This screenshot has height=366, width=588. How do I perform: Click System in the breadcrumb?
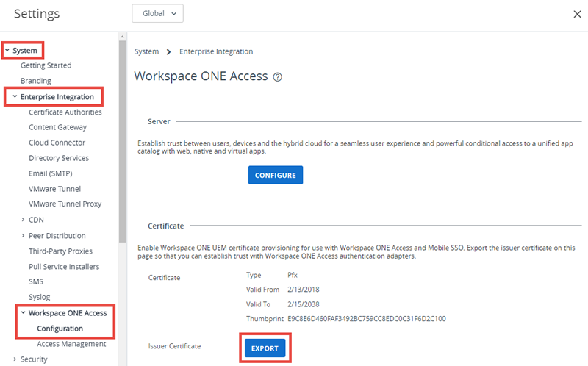[146, 51]
